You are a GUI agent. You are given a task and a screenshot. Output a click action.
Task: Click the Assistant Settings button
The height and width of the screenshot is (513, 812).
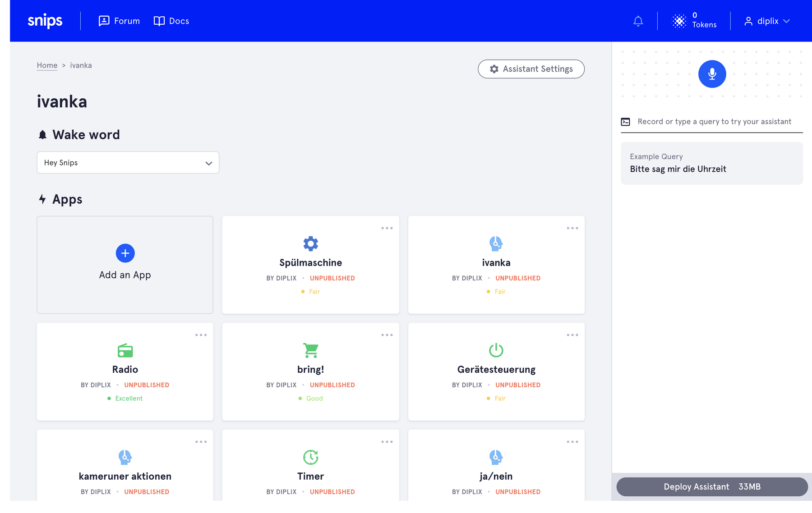(x=531, y=69)
